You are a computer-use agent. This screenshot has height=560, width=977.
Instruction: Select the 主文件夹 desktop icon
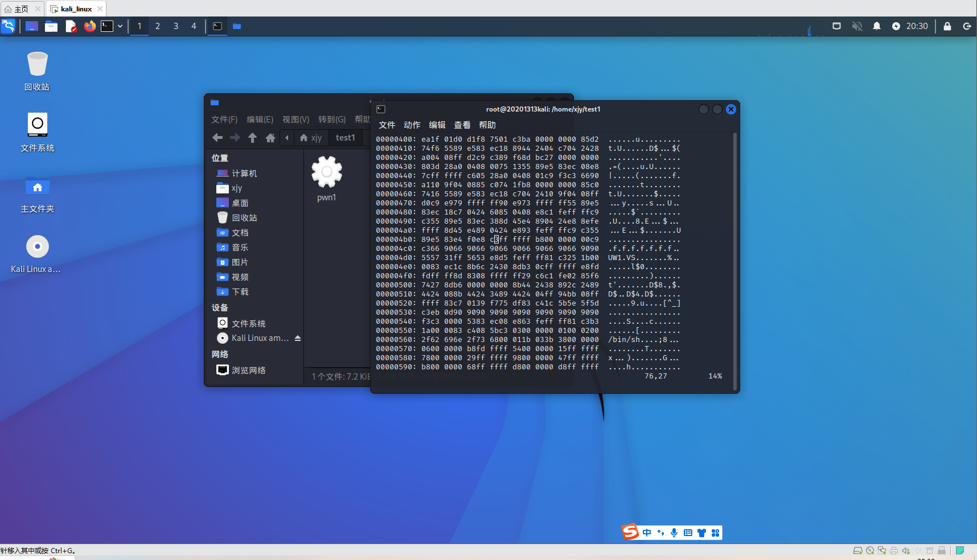click(x=38, y=193)
